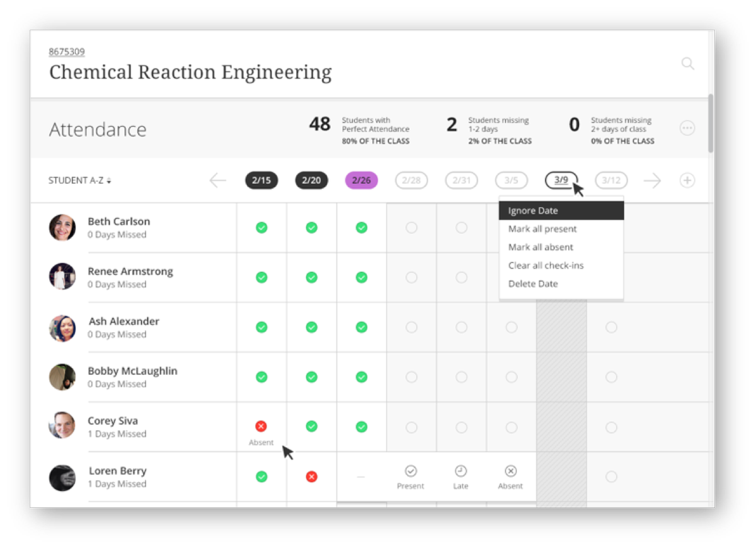This screenshot has width=756, height=549.
Task: Mark Loren Berry Late clock icon
Action: click(x=461, y=471)
